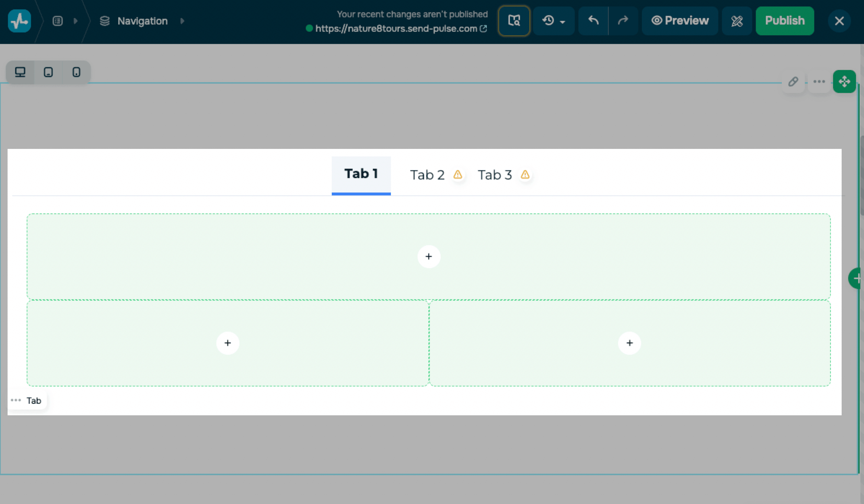This screenshot has width=864, height=504.
Task: Click the vertical scrollbar on the right
Action: pyautogui.click(x=862, y=175)
